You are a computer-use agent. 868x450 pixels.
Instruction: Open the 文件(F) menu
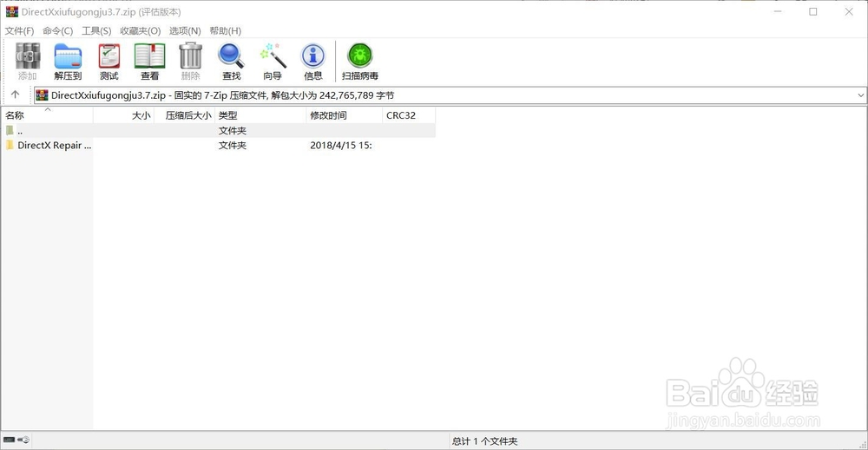tap(19, 31)
